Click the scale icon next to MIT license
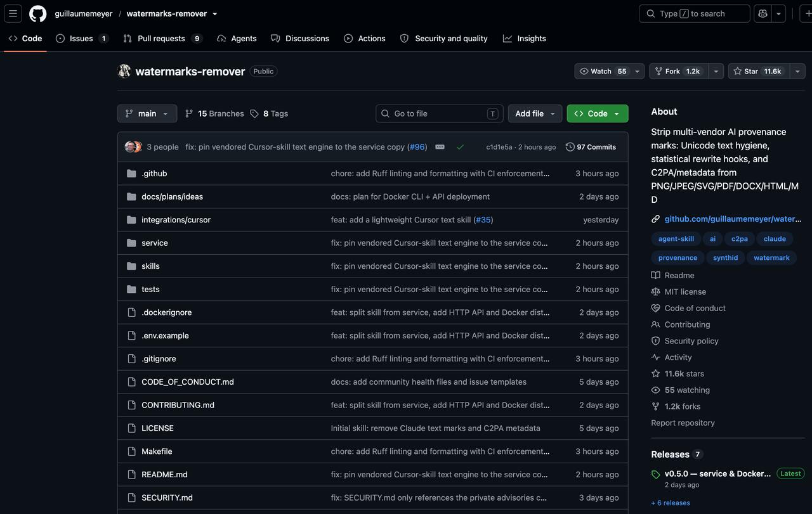 (656, 292)
